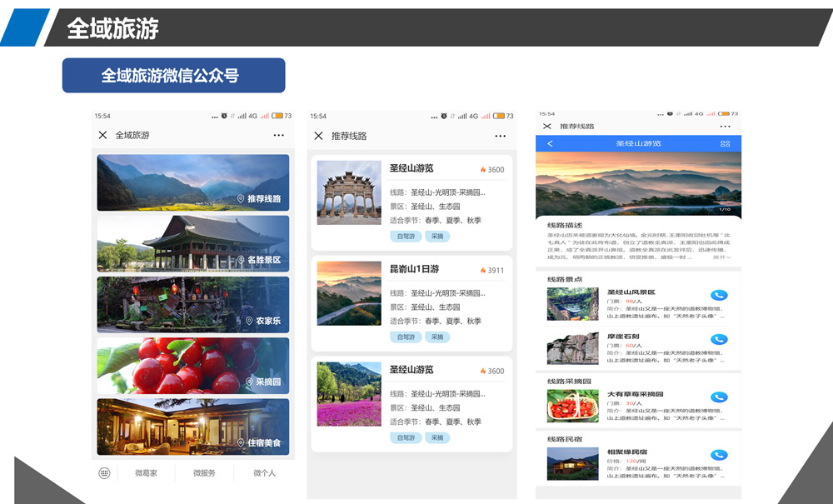Image resolution: width=833 pixels, height=504 pixels.
Task: Click the 1/10 image counter on header photo
Action: pyautogui.click(x=725, y=209)
